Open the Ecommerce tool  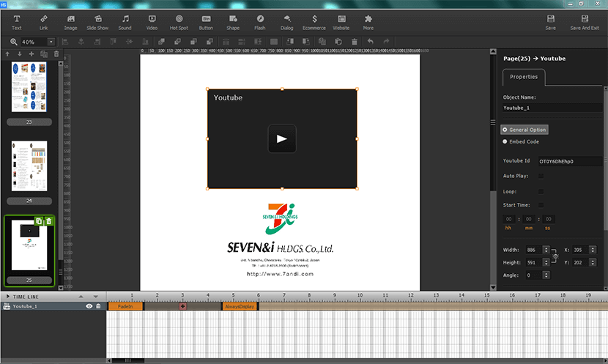click(x=314, y=23)
